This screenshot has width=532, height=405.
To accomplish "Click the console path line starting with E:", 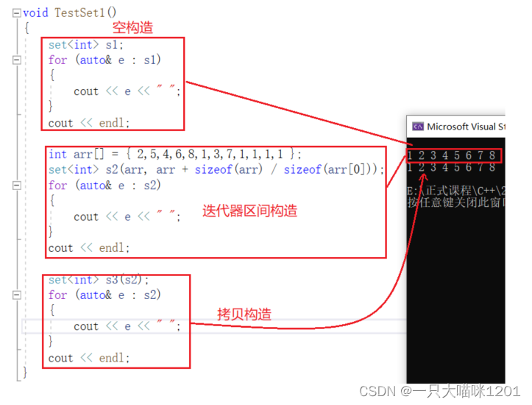I will click(456, 190).
